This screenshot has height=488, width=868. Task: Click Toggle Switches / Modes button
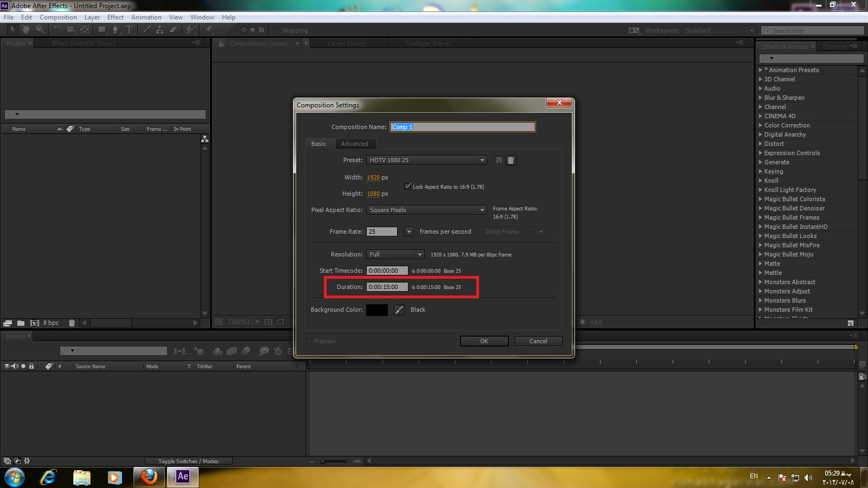188,461
